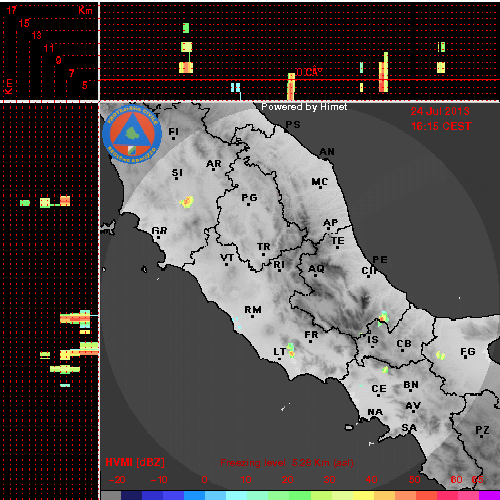This screenshot has height=500, width=500.
Task: Click the '60' dBZ scale value
Action: coord(456,480)
